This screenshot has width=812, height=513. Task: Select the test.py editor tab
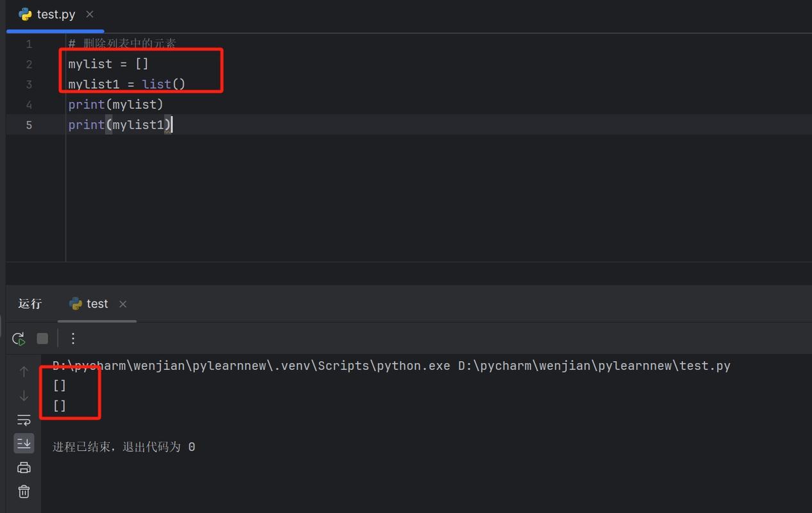(56, 14)
